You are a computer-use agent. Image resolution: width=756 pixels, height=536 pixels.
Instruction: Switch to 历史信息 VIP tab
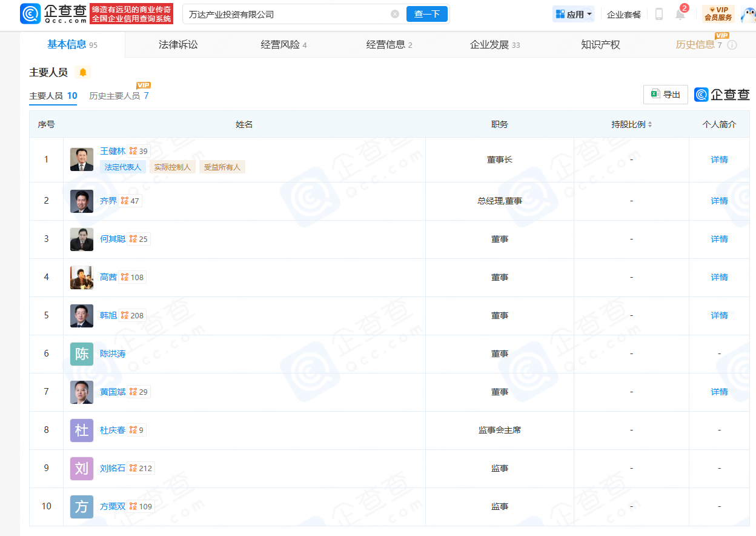point(698,44)
